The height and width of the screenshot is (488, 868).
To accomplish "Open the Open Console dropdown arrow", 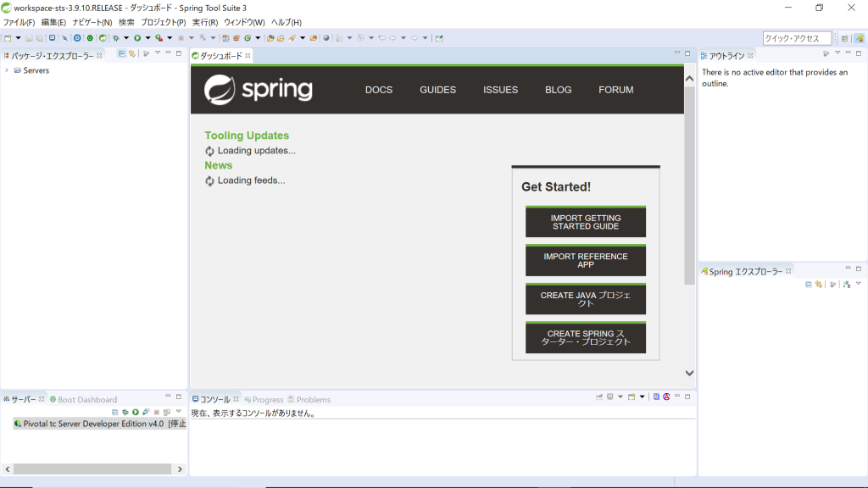I will pyautogui.click(x=643, y=396).
